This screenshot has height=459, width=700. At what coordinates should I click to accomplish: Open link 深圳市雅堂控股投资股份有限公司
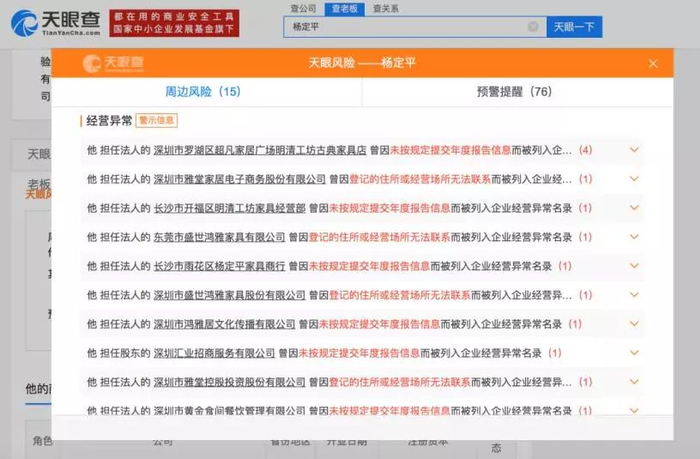[229, 382]
